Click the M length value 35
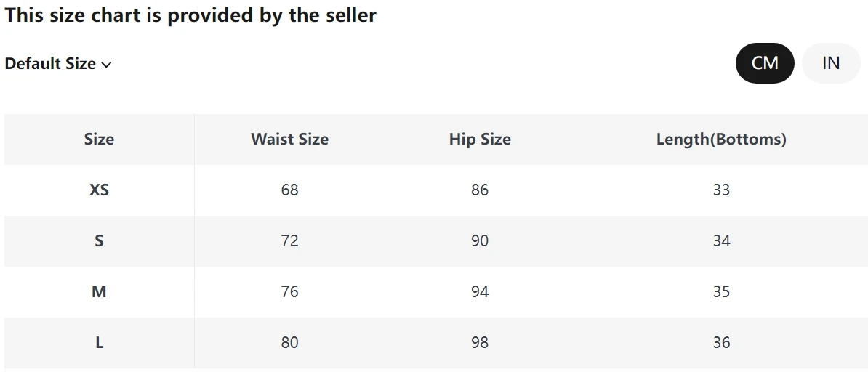Viewport: 868px width, 372px height. [721, 291]
